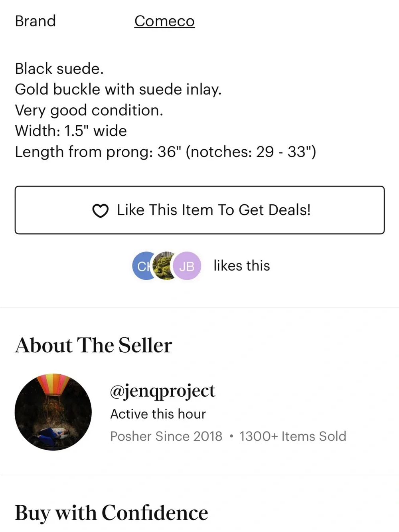Select the Width 1.5" wide line
The width and height of the screenshot is (399, 532).
71,131
